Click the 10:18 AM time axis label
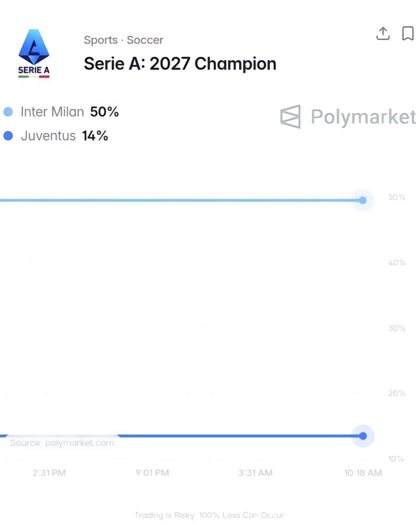This screenshot has width=420, height=525. [363, 473]
